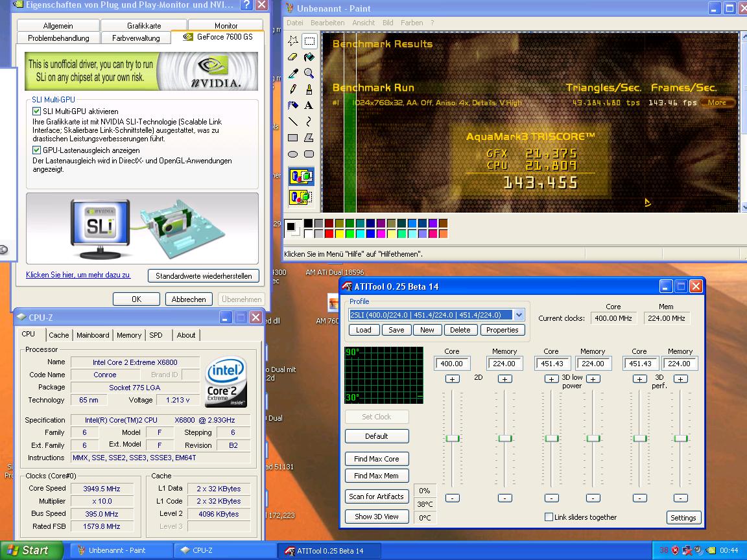Decrease 2D Core clock with minus button
Viewport: 747px width, 560px height.
[x=452, y=498]
